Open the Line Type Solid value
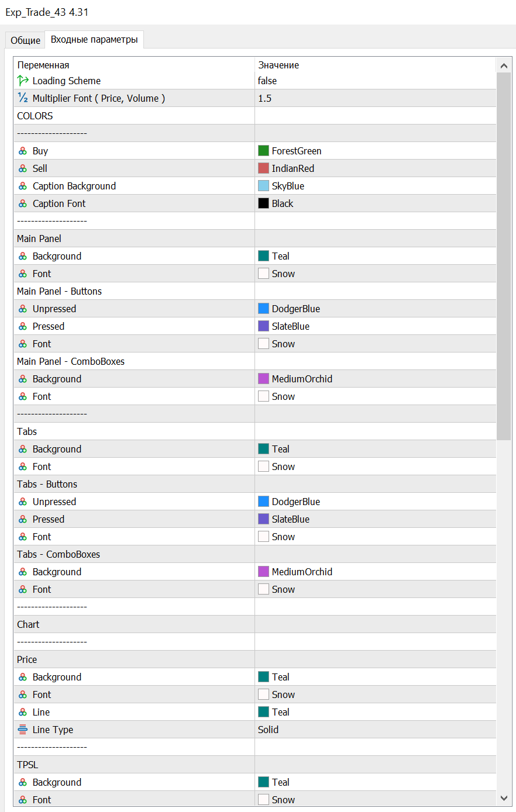Viewport: 516px width, 812px height. coord(375,730)
